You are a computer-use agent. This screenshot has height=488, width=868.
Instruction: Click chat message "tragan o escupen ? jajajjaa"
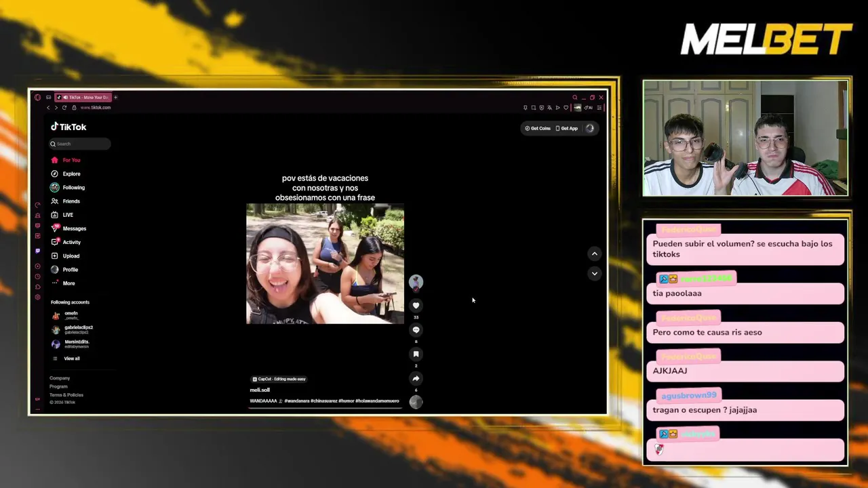pyautogui.click(x=705, y=410)
